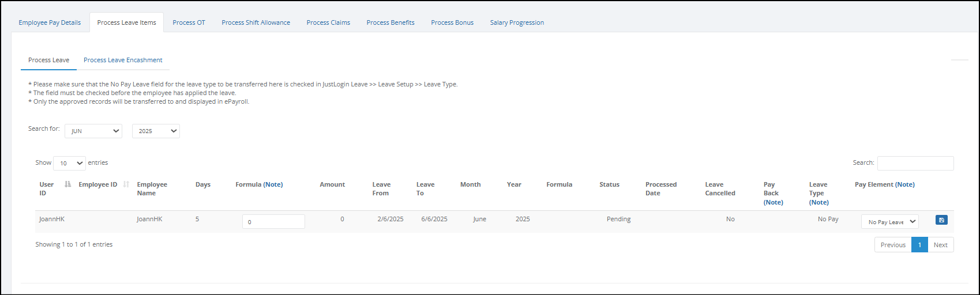Click the Formula Note link
This screenshot has height=295, width=980.
pos(273,184)
